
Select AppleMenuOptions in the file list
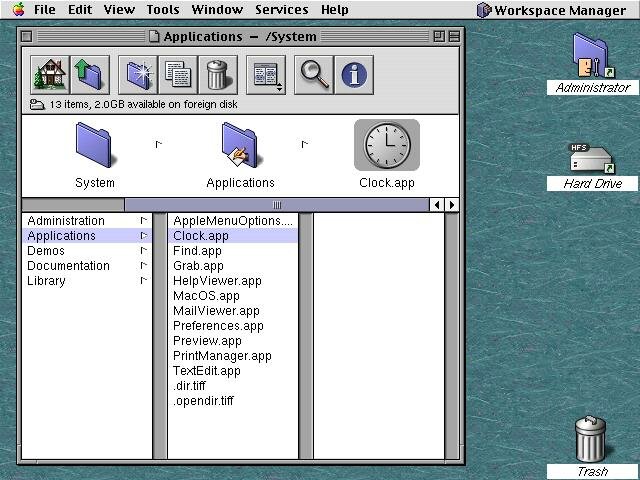click(233, 221)
